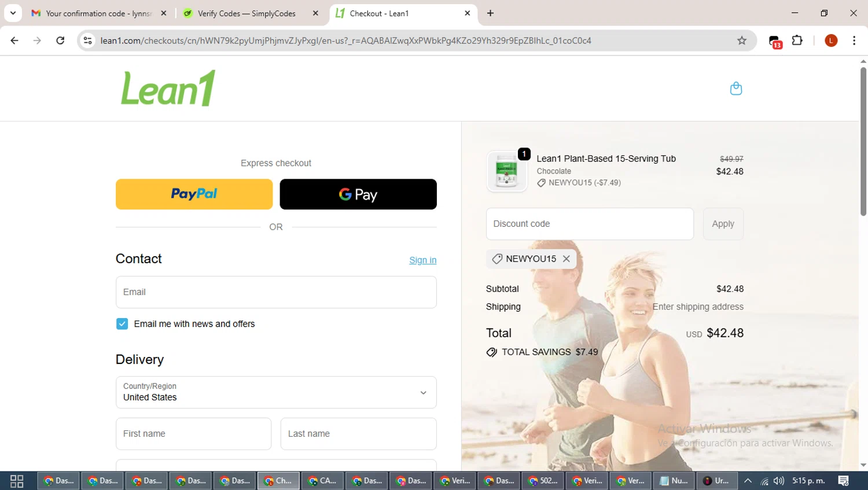Close the Gmail confirmation code tab

coord(164,13)
